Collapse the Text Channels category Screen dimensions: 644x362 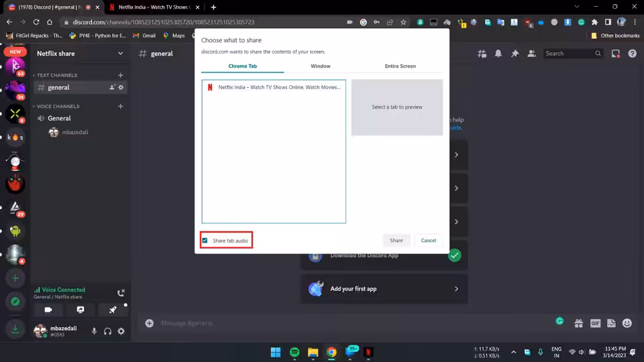55,75
